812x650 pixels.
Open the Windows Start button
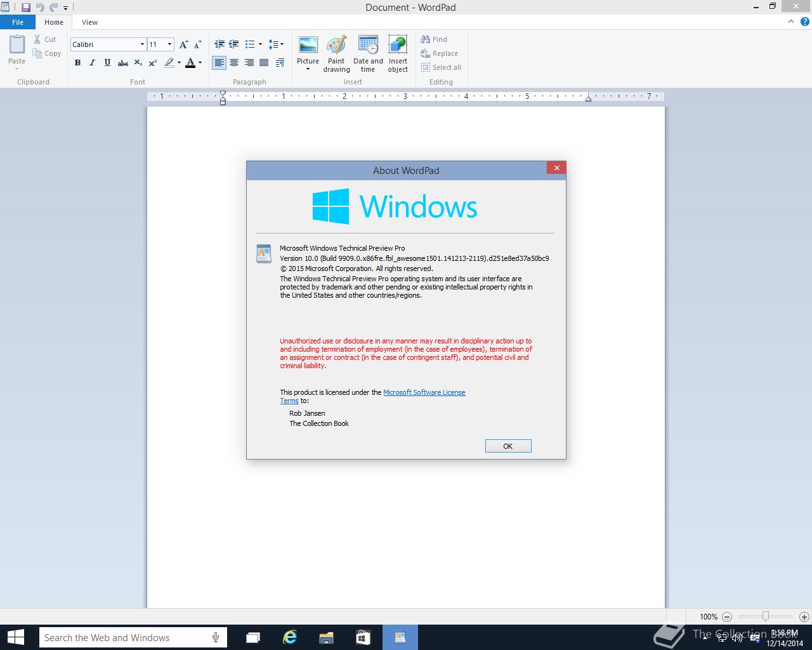pyautogui.click(x=15, y=637)
